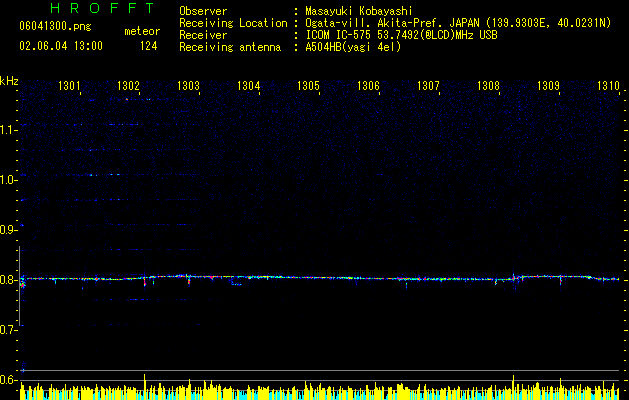
Task: Click the 0.7 frequency axis label
Action: [x=8, y=330]
